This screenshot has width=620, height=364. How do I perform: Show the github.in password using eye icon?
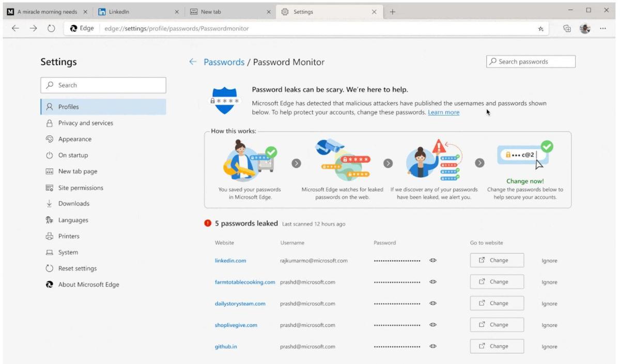pyautogui.click(x=433, y=346)
